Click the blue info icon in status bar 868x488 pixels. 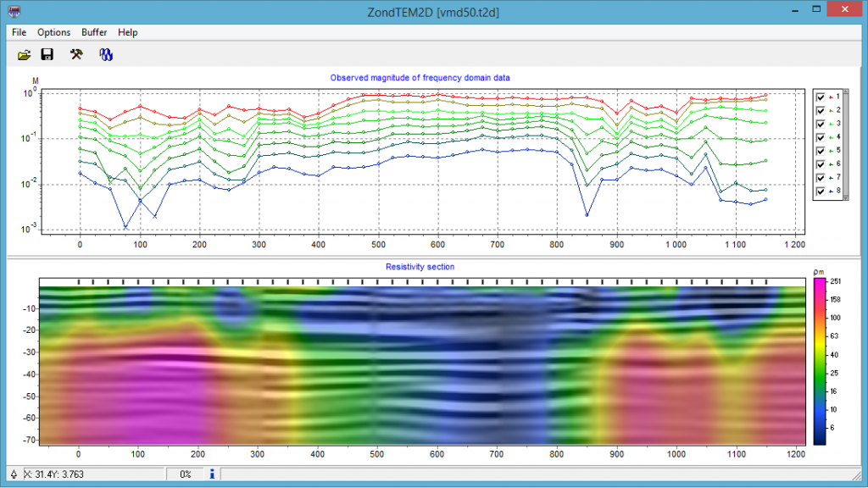[x=212, y=474]
